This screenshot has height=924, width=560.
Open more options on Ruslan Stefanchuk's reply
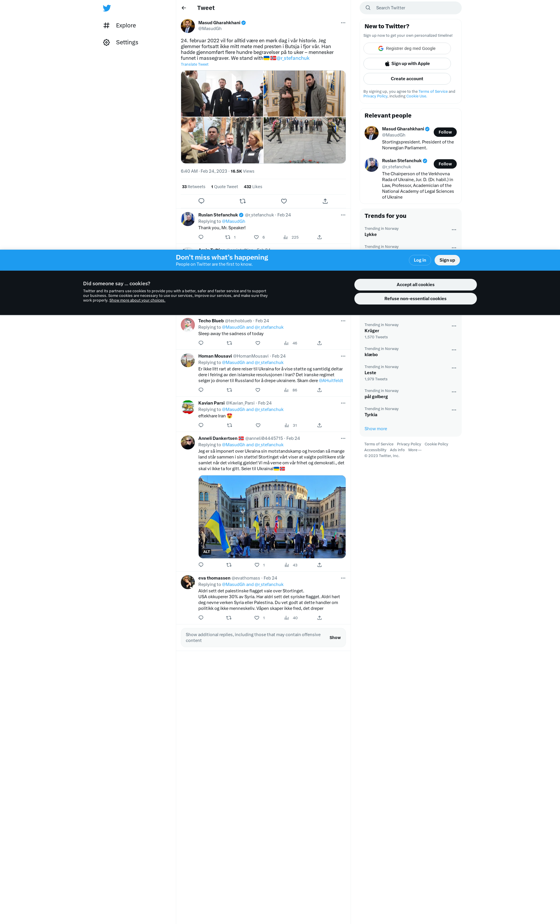(343, 215)
